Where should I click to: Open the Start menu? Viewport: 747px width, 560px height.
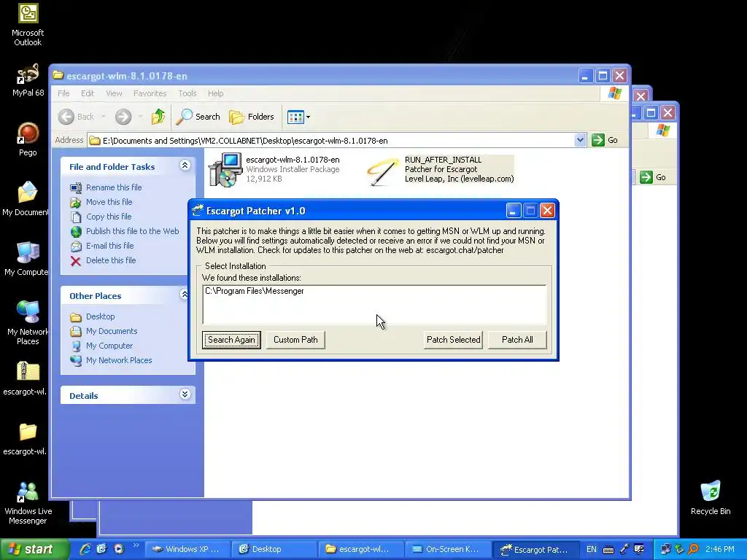click(x=34, y=549)
